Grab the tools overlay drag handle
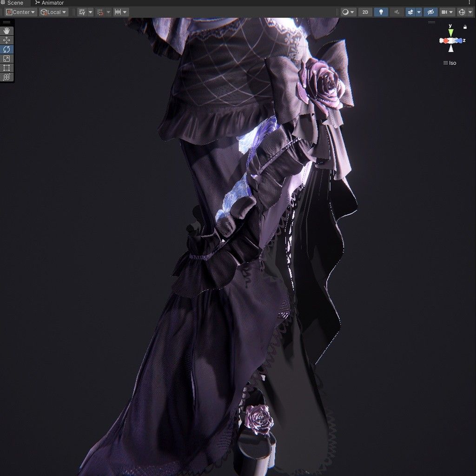The width and height of the screenshot is (476, 476). [x=7, y=22]
